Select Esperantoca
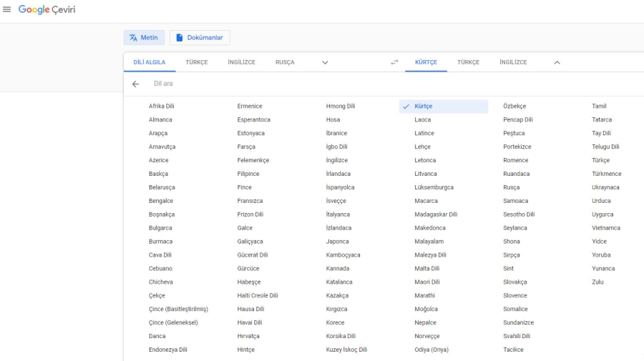This screenshot has width=644, height=361. [254, 120]
